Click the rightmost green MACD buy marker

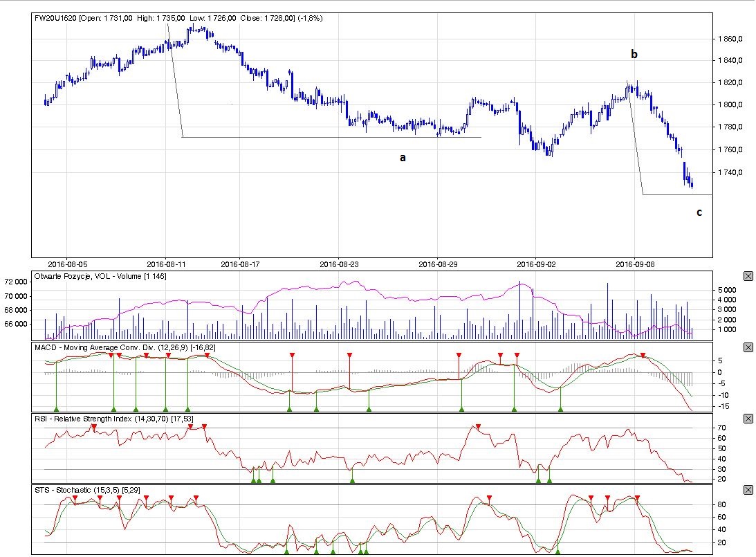560,409
